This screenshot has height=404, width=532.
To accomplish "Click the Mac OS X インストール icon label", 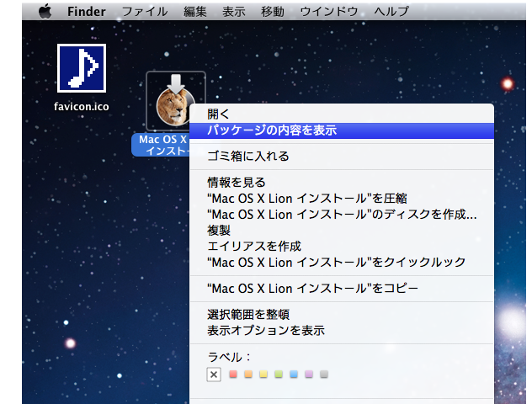I will [x=162, y=145].
